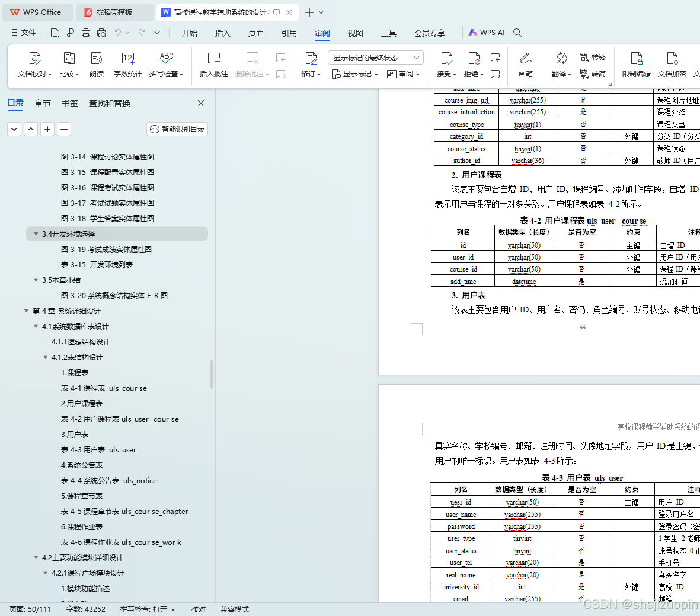Open the 拼写检查: 打开 status dropdown
Image resolution: width=700 pixels, height=616 pixels.
(148, 609)
